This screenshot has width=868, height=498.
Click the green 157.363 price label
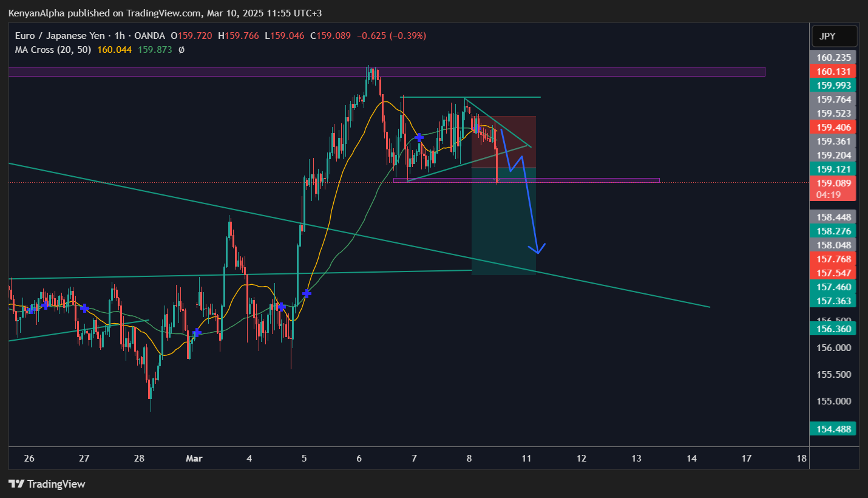tap(833, 301)
